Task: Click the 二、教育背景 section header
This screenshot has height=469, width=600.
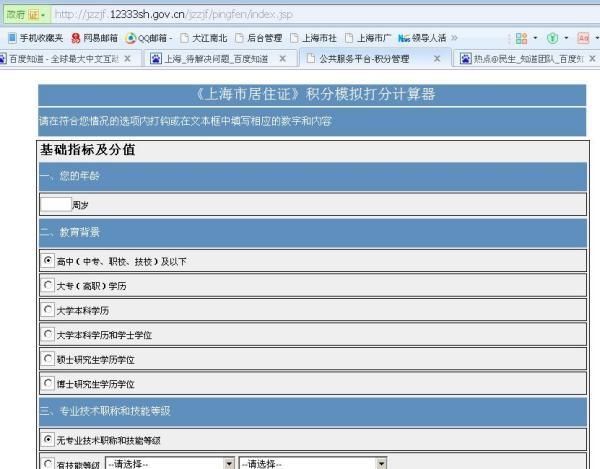Action: [313, 233]
